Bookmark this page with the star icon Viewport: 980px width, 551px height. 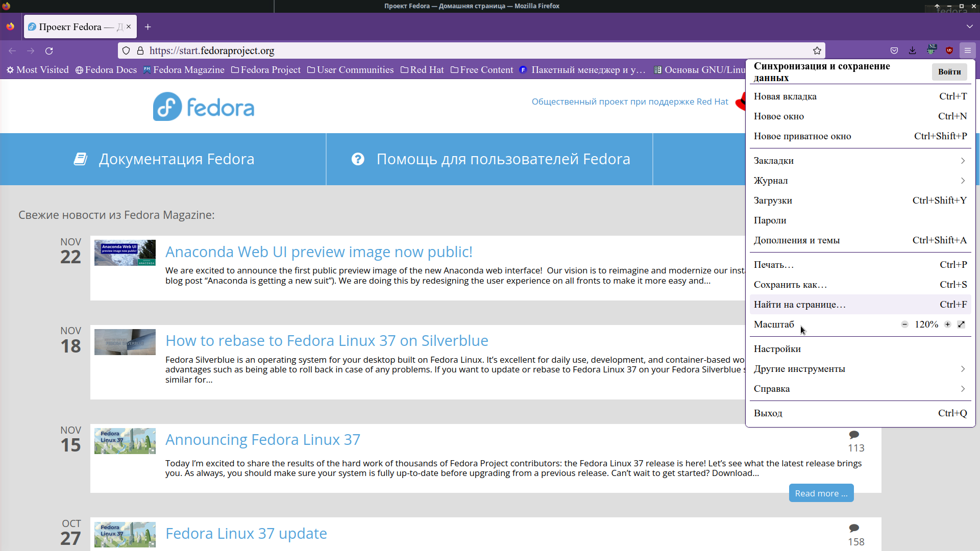[817, 51]
